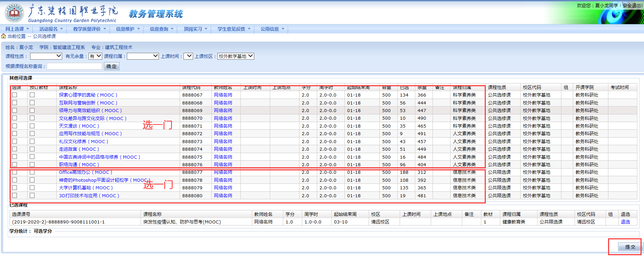Check 预订教材 box for 文化差异与跨文化交际
This screenshot has height=259, width=644.
pyautogui.click(x=32, y=118)
